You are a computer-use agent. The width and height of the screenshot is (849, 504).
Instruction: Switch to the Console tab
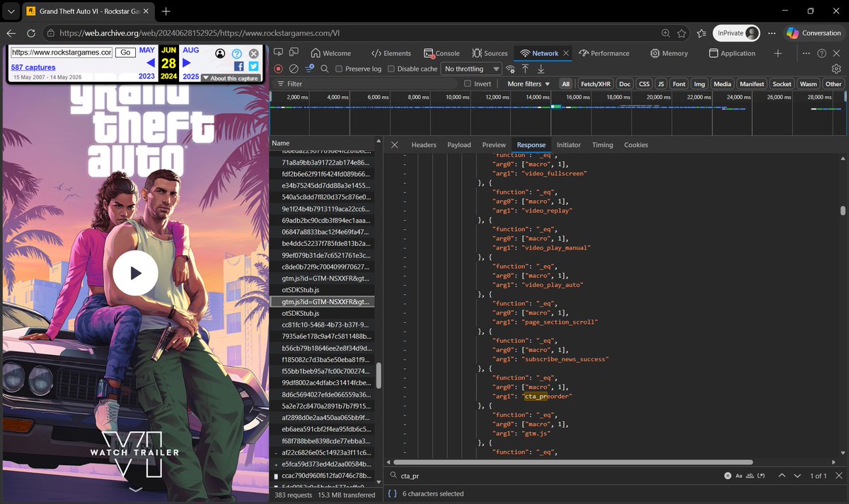441,53
